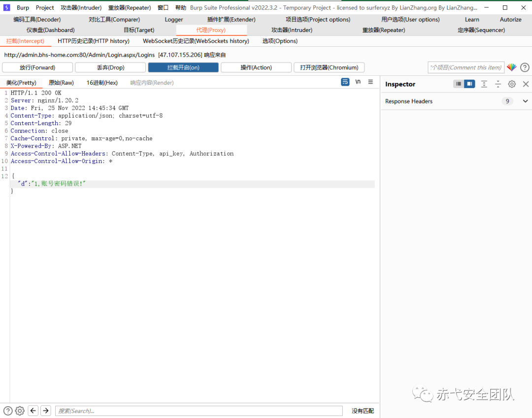The image size is (532, 418).
Task: Click Open browser (Chromium) button
Action: pyautogui.click(x=329, y=67)
